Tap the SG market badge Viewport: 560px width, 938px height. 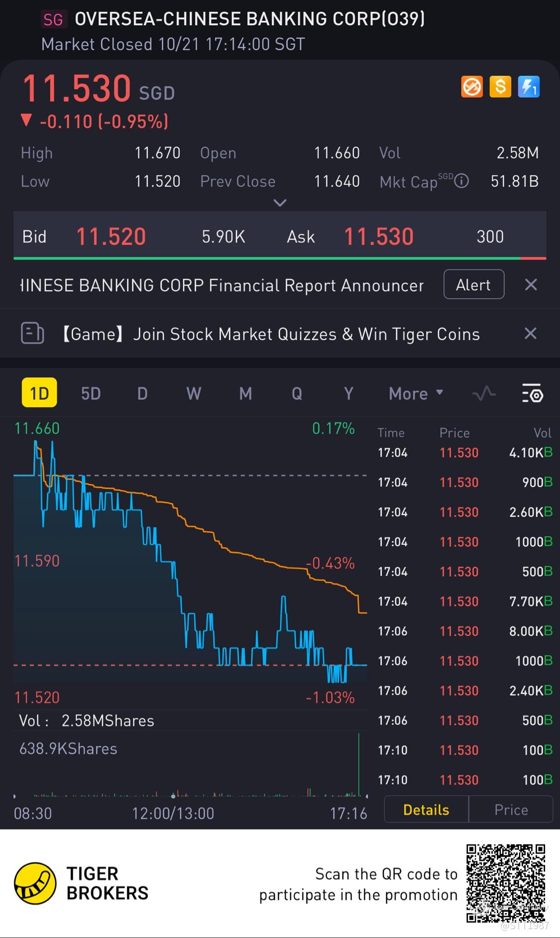pos(53,19)
